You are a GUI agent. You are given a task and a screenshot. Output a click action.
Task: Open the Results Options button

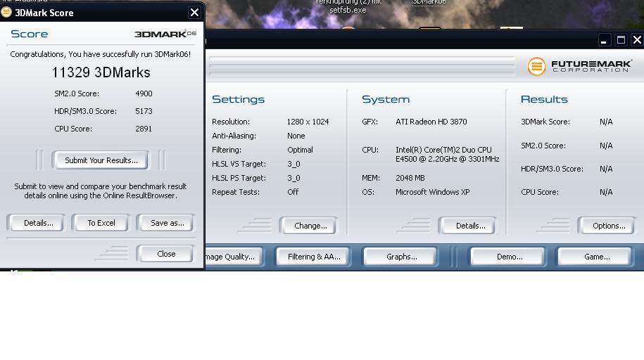(608, 226)
